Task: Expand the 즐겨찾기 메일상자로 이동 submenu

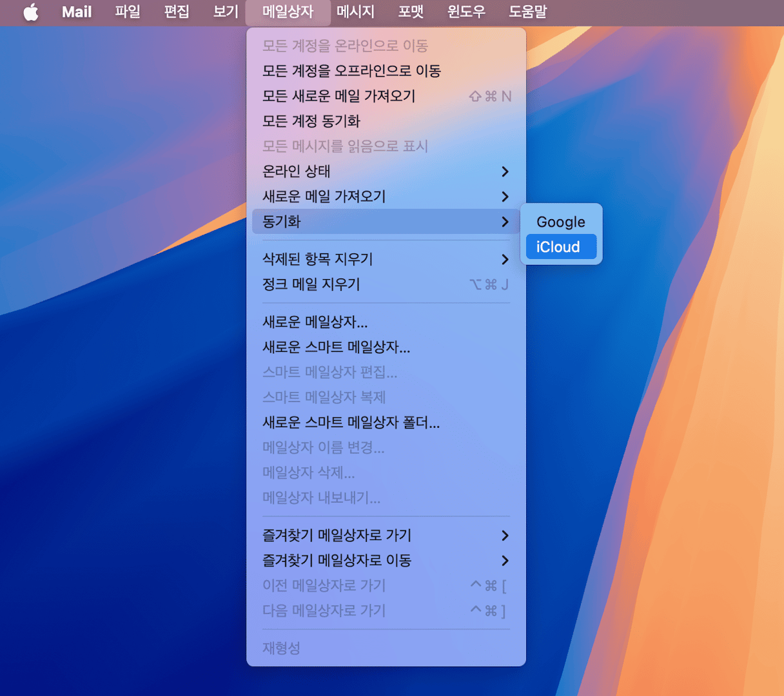Action: [x=386, y=561]
